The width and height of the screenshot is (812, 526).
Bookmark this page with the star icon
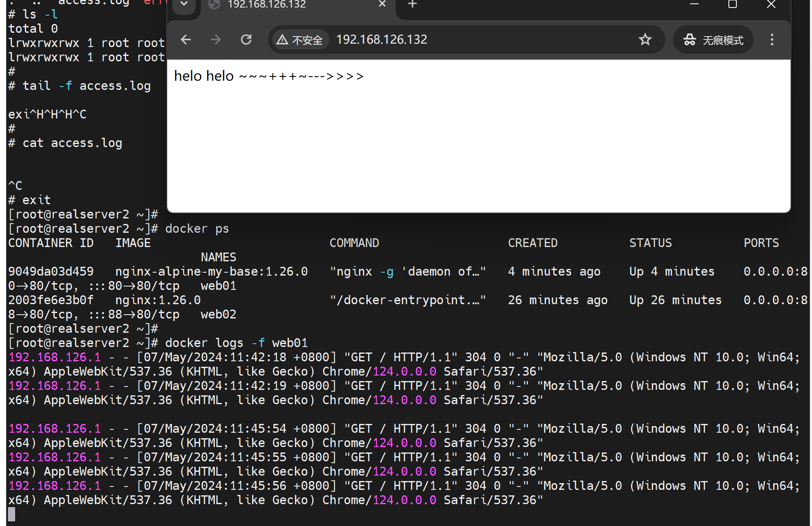tap(645, 40)
